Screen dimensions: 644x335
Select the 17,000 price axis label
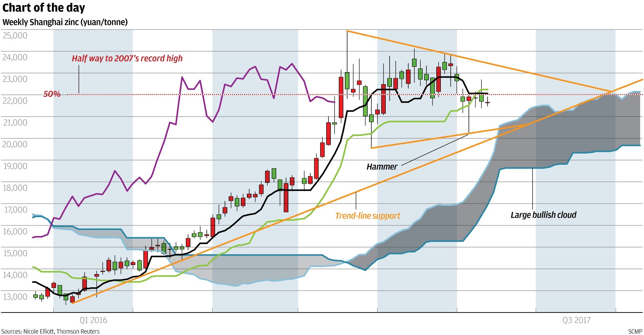pyautogui.click(x=15, y=210)
